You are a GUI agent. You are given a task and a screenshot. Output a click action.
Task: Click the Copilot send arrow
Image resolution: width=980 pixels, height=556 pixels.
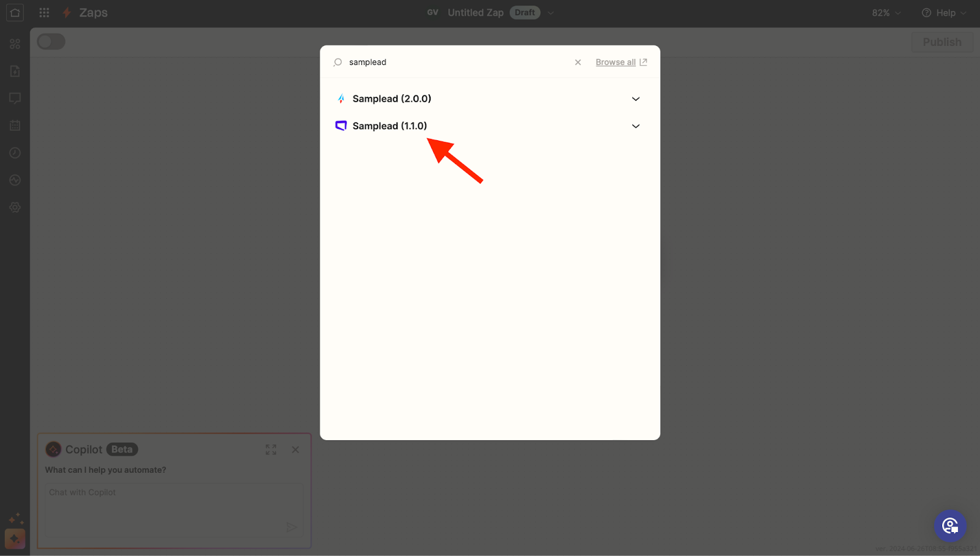coord(292,527)
